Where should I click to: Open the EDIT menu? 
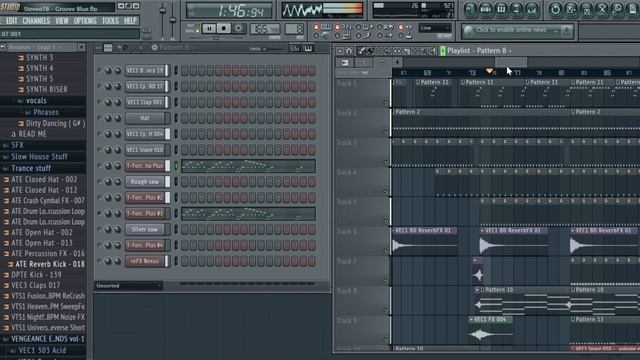[x=11, y=21]
